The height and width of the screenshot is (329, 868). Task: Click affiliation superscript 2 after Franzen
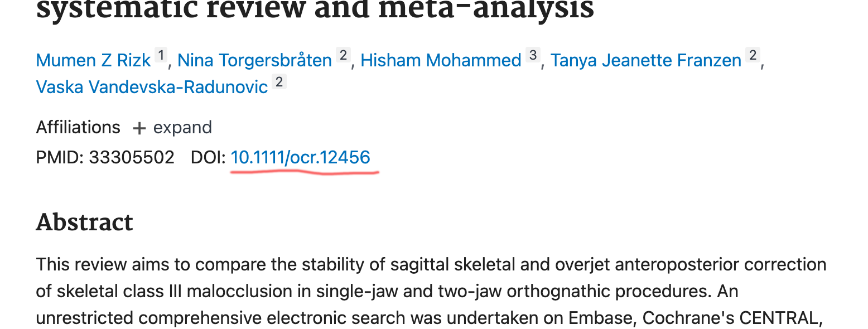tap(753, 56)
